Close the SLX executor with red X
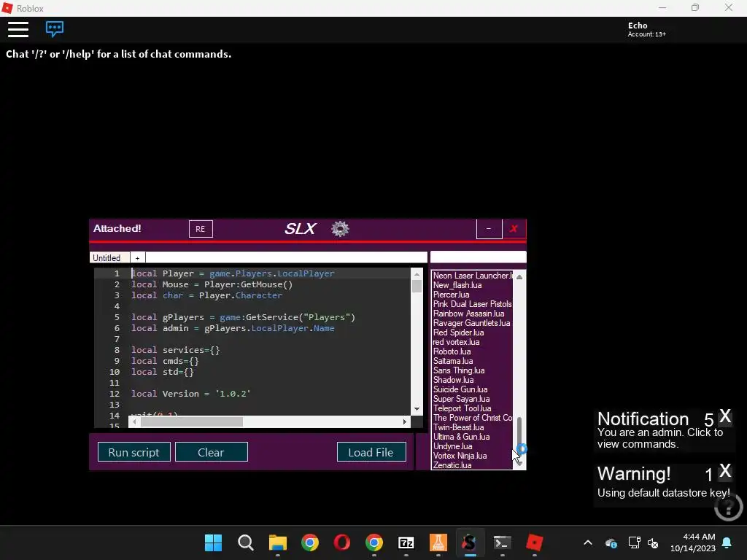This screenshot has width=747, height=560. pyautogui.click(x=514, y=229)
